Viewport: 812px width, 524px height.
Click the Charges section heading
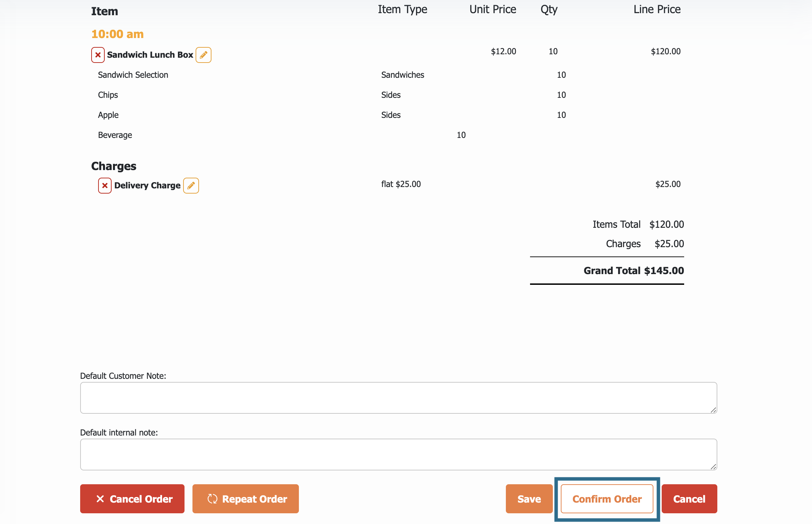click(x=114, y=166)
